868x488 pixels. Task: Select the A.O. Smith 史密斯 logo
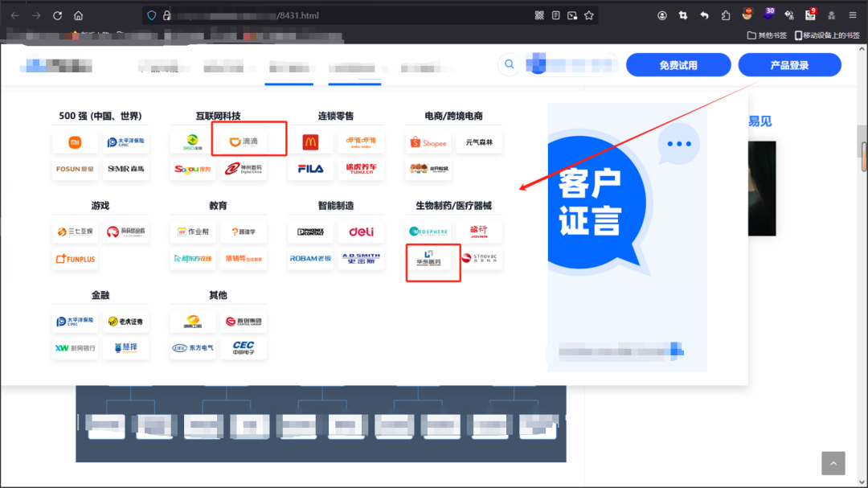click(361, 259)
